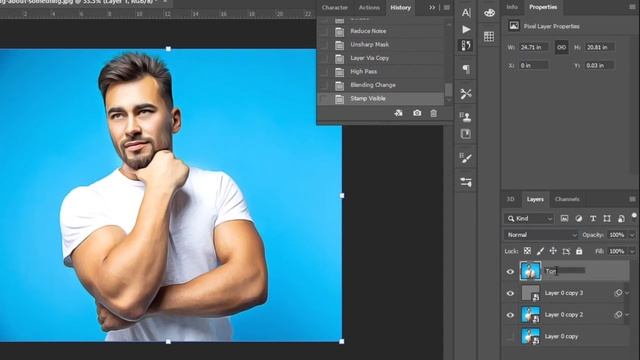
Task: Open the Character panel icon in the dock
Action: (466, 13)
